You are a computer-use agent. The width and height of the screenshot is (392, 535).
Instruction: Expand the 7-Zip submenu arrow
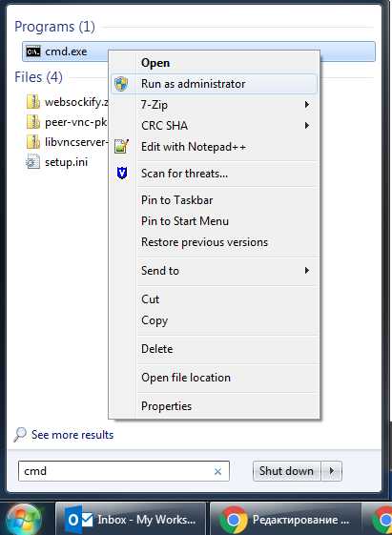307,104
